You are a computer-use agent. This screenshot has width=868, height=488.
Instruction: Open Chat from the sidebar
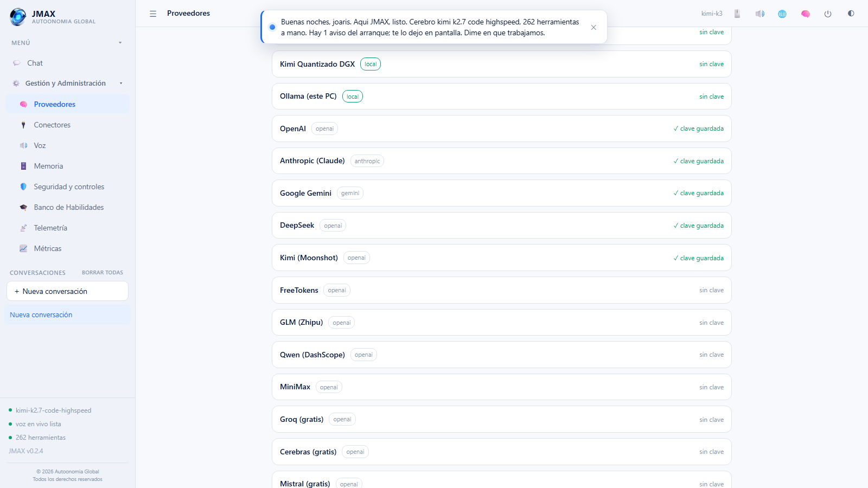pyautogui.click(x=67, y=63)
